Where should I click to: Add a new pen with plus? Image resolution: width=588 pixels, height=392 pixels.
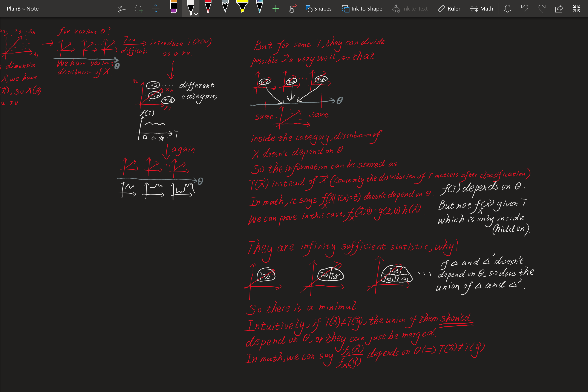(x=276, y=9)
